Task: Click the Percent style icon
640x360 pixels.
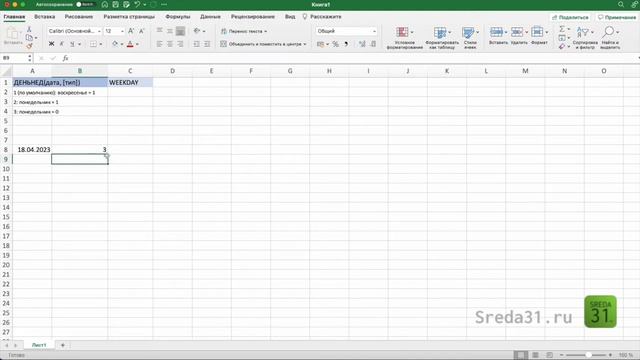Action: pyautogui.click(x=336, y=44)
